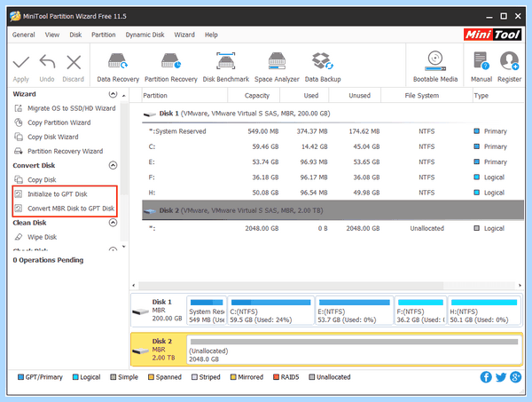
Task: Click the horizontal scrollbar of partition list
Action: (x=291, y=285)
